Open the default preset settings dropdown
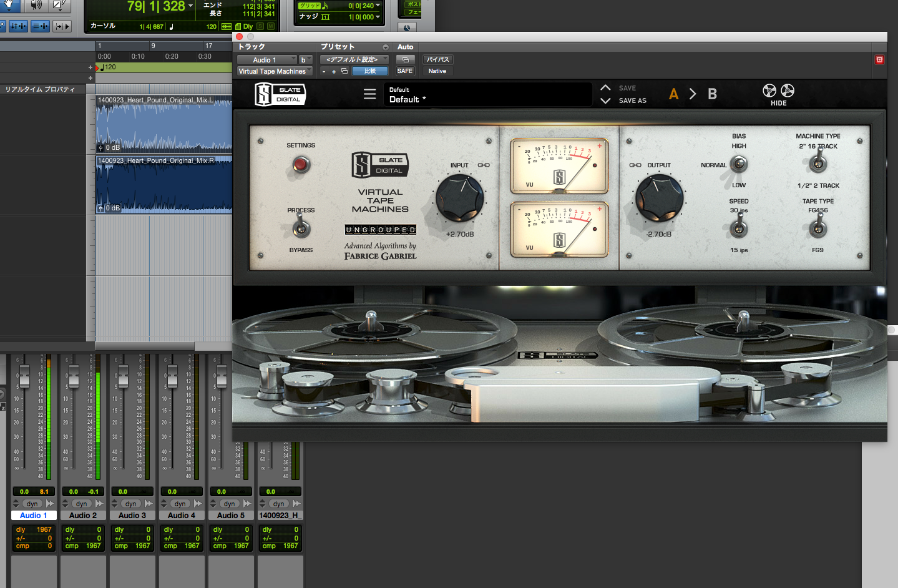898x588 pixels. click(354, 59)
